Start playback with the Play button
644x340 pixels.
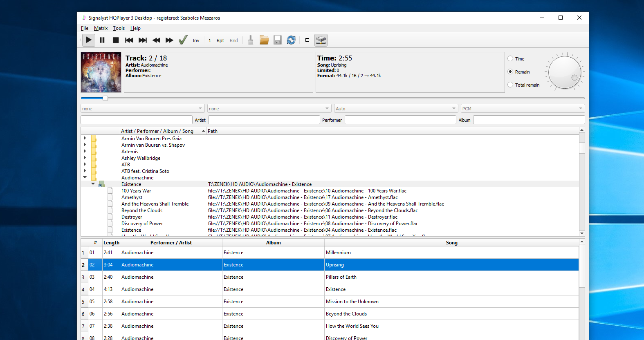point(89,40)
